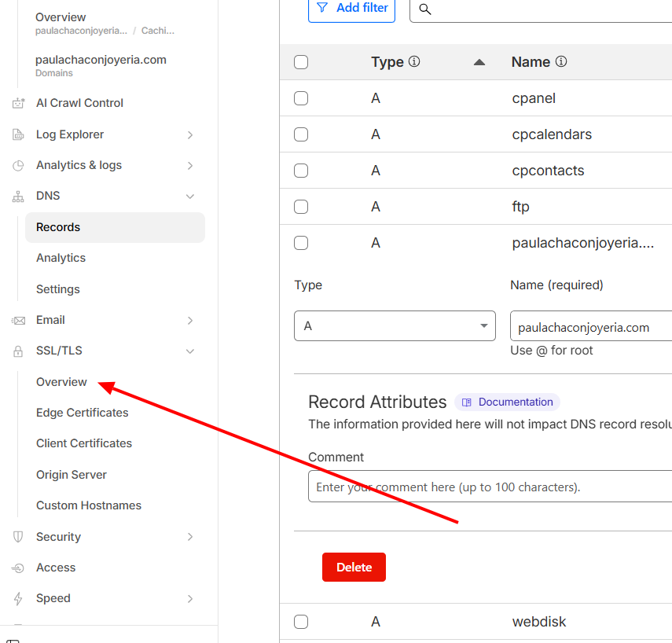Collapse the SSL/TLS section chevron
This screenshot has width=672, height=643.
point(189,351)
